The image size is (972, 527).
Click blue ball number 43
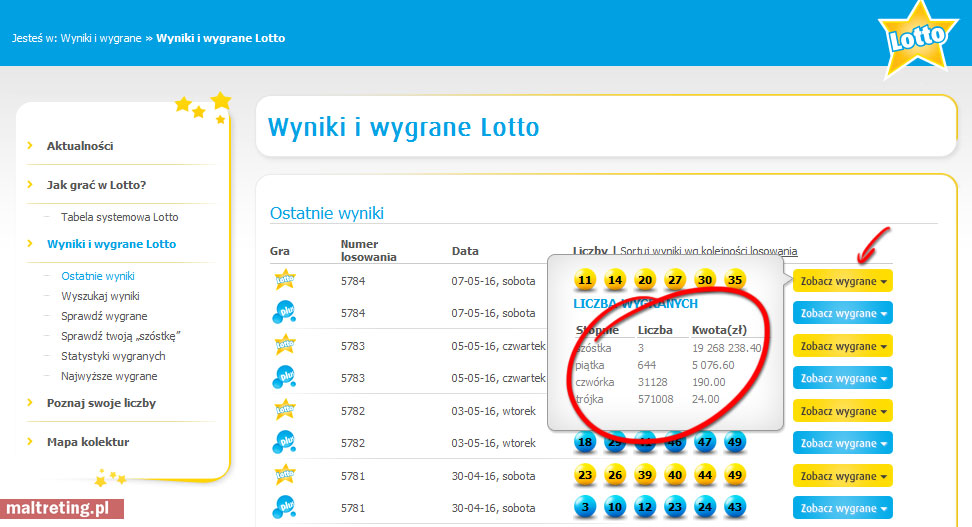pos(735,507)
